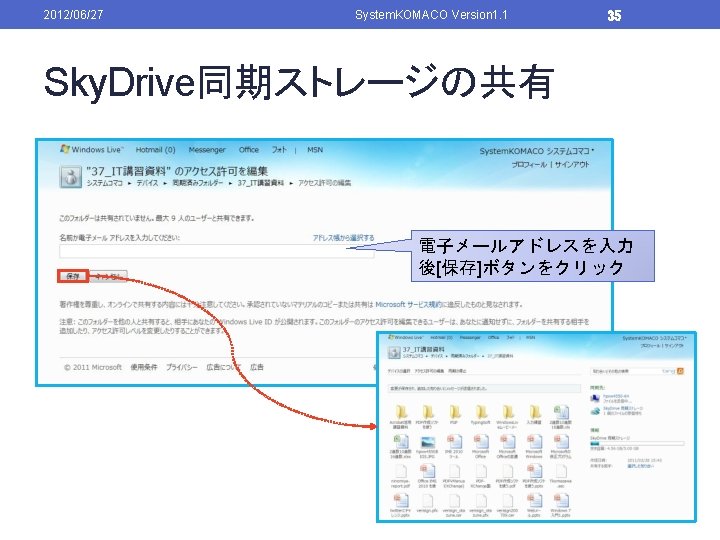Open the Office IME 2010 file
This screenshot has height=540, width=720.
coord(427,475)
